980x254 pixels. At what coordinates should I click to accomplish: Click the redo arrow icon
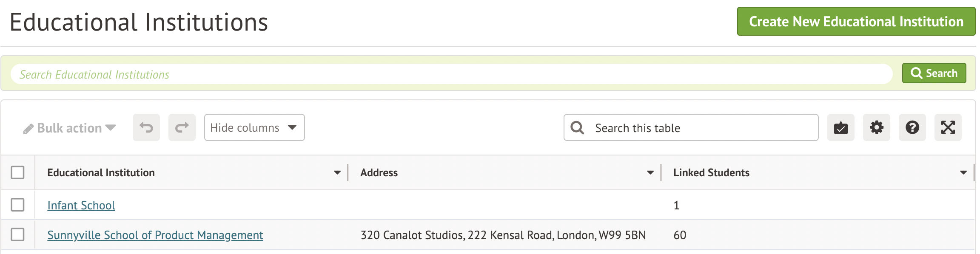coord(182,127)
